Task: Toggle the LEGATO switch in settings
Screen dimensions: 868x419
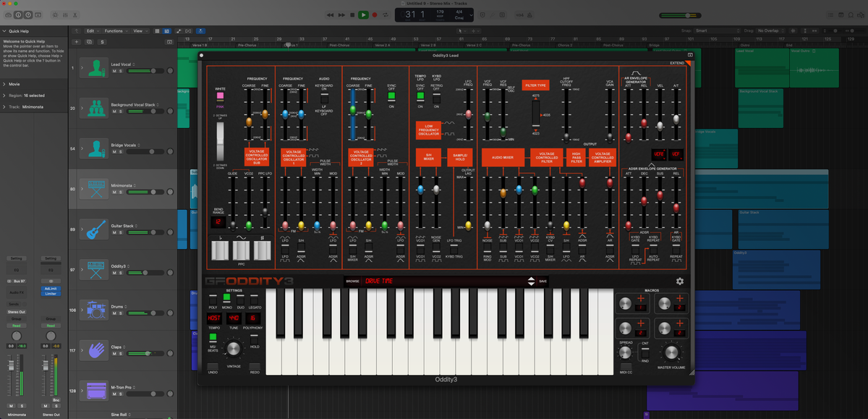Action: pos(254,298)
